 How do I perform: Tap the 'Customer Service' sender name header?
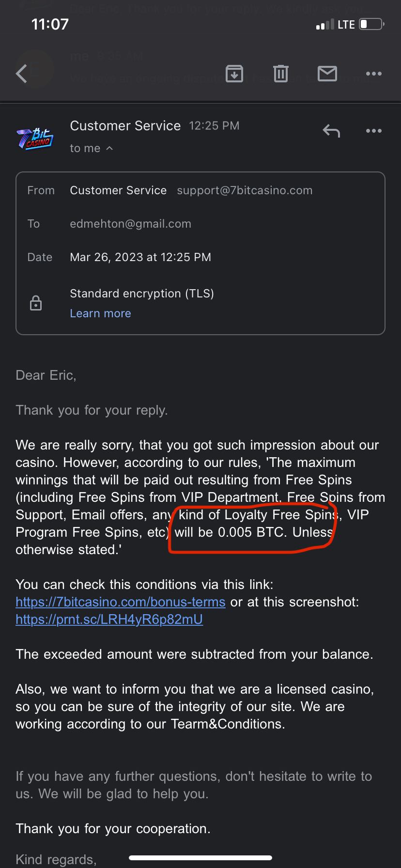(125, 126)
